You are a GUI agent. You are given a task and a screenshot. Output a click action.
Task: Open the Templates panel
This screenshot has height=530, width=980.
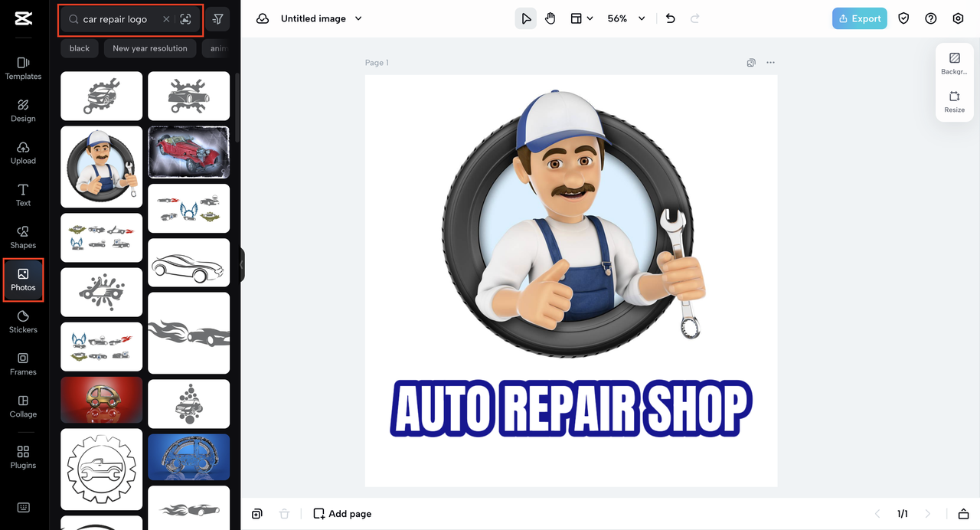coord(23,68)
